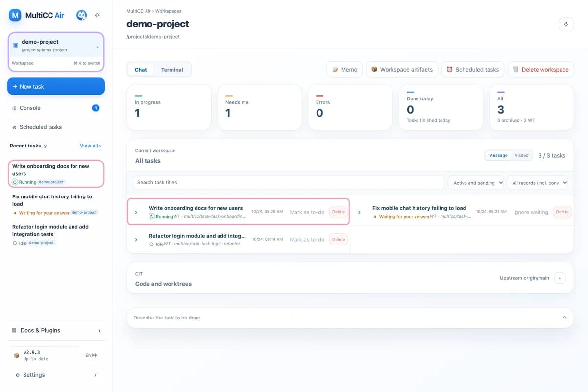Switch to the Terminal tab
This screenshot has height=392, width=588.
pos(172,70)
